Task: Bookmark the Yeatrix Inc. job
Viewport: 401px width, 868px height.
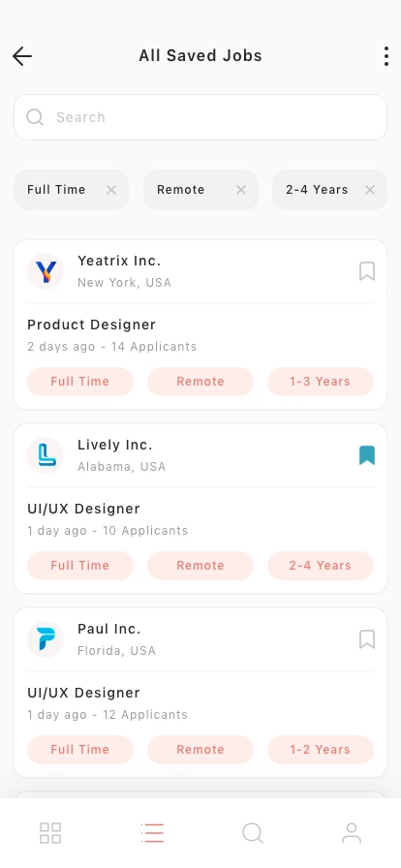Action: click(367, 271)
